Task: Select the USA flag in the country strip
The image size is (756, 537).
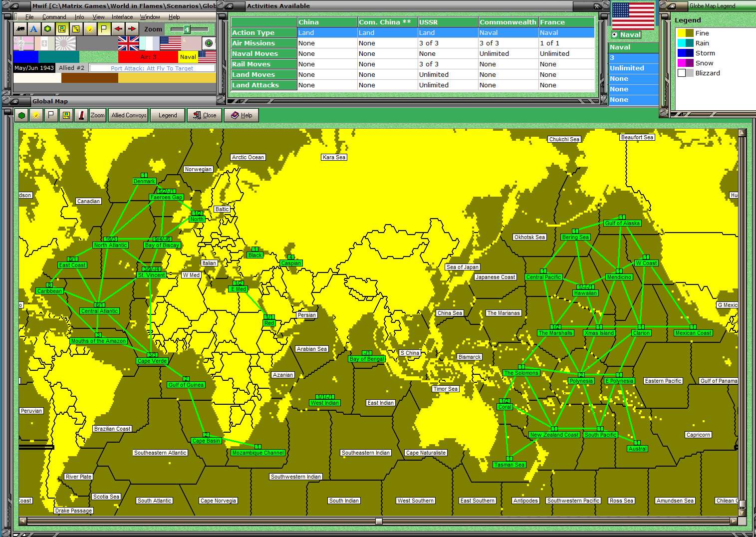Action: (x=170, y=43)
